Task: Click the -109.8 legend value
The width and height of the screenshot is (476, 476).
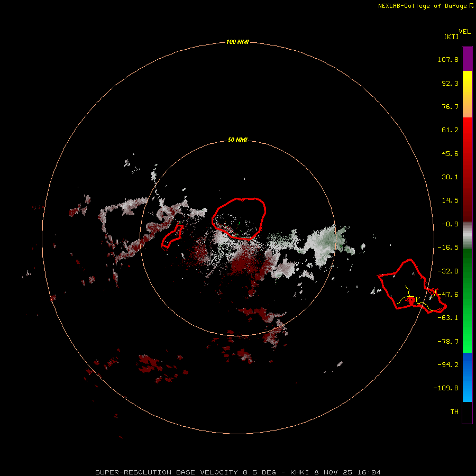Action: tap(446, 388)
